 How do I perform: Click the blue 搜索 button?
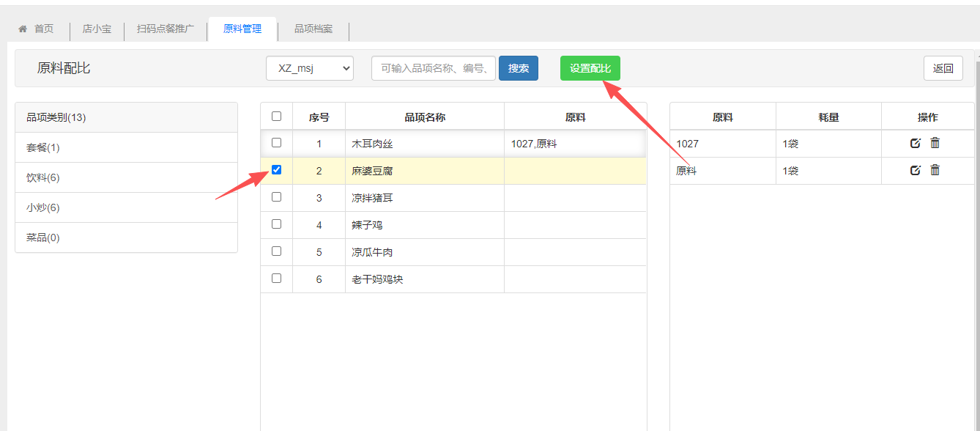pos(518,68)
